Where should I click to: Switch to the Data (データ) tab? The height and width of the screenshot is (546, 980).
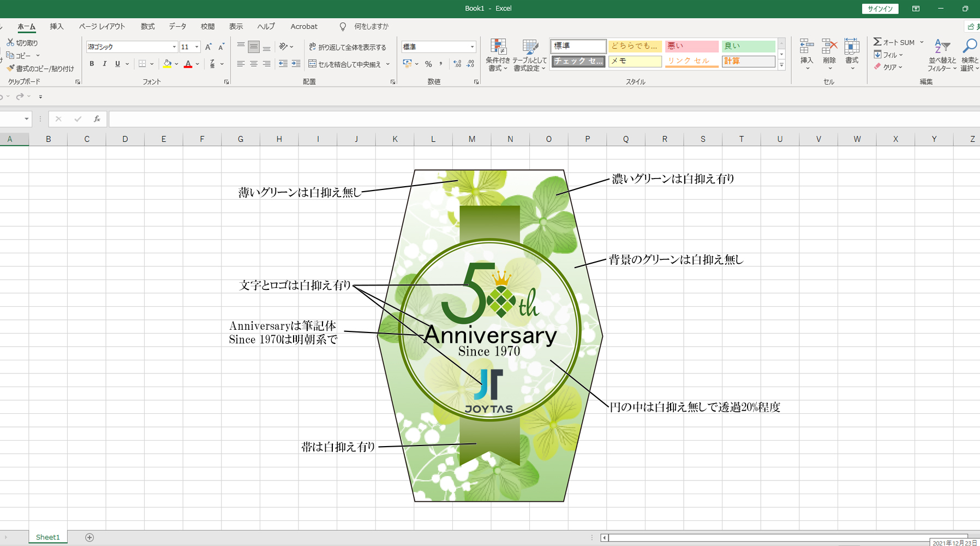(177, 26)
